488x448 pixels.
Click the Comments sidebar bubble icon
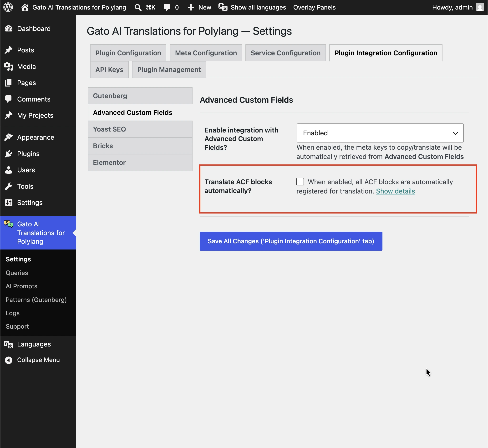click(9, 99)
